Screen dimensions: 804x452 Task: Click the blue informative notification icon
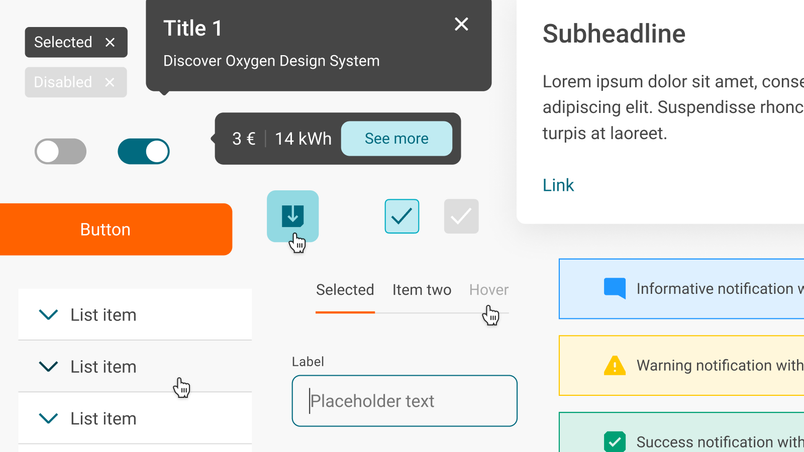coord(615,289)
